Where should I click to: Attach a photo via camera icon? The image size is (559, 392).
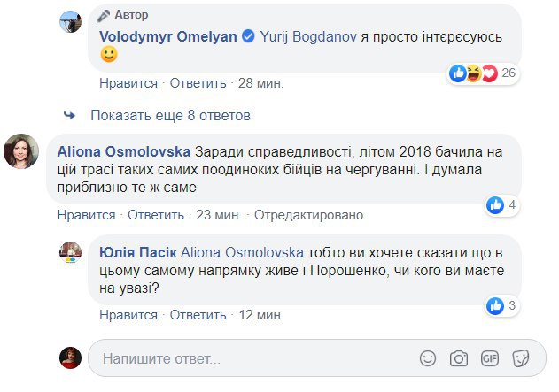(459, 358)
